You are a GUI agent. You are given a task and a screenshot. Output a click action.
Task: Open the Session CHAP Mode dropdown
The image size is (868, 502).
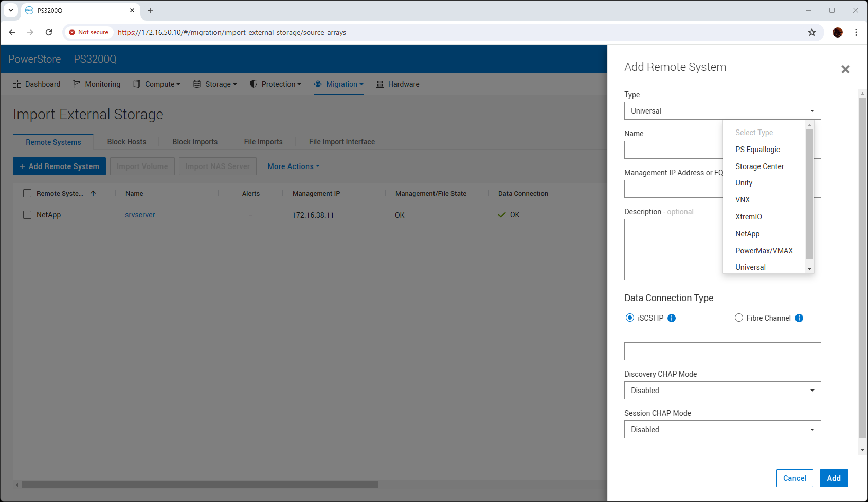[x=722, y=430]
